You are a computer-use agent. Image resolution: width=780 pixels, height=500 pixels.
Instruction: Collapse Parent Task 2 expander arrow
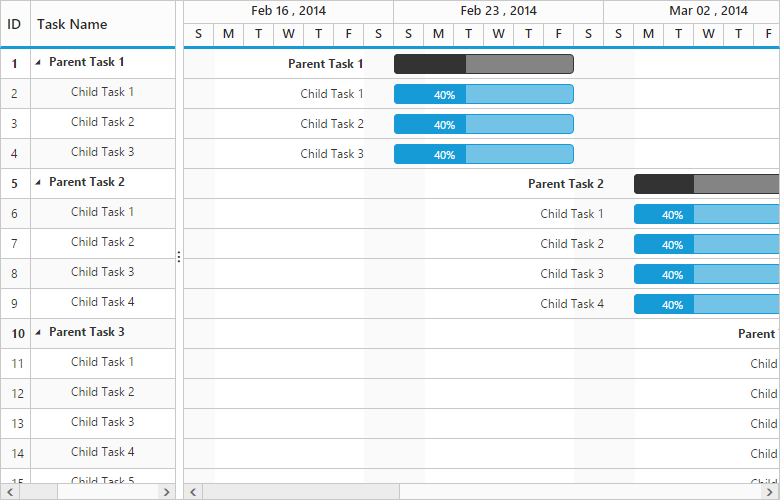[x=39, y=182]
